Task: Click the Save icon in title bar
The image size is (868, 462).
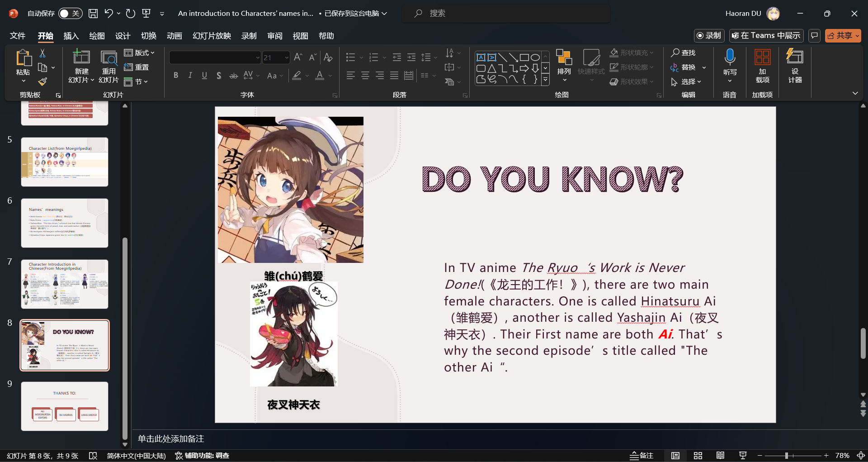Action: (x=93, y=14)
